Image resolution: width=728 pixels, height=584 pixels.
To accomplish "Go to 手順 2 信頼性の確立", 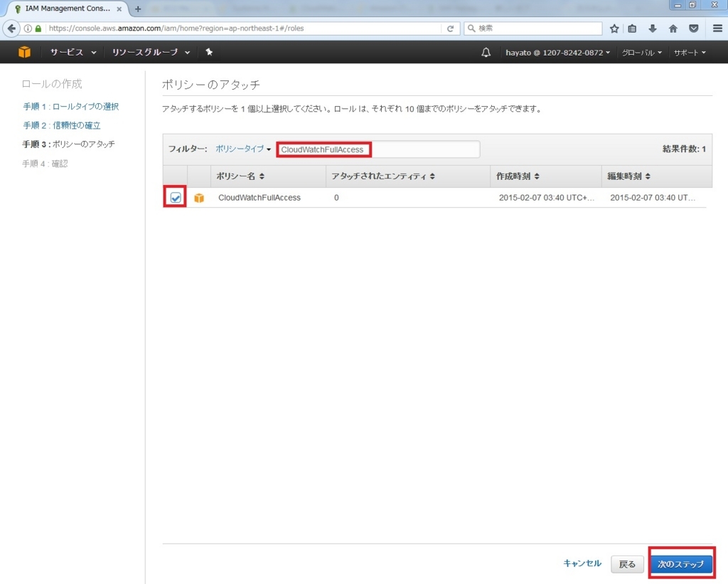I will pyautogui.click(x=62, y=125).
